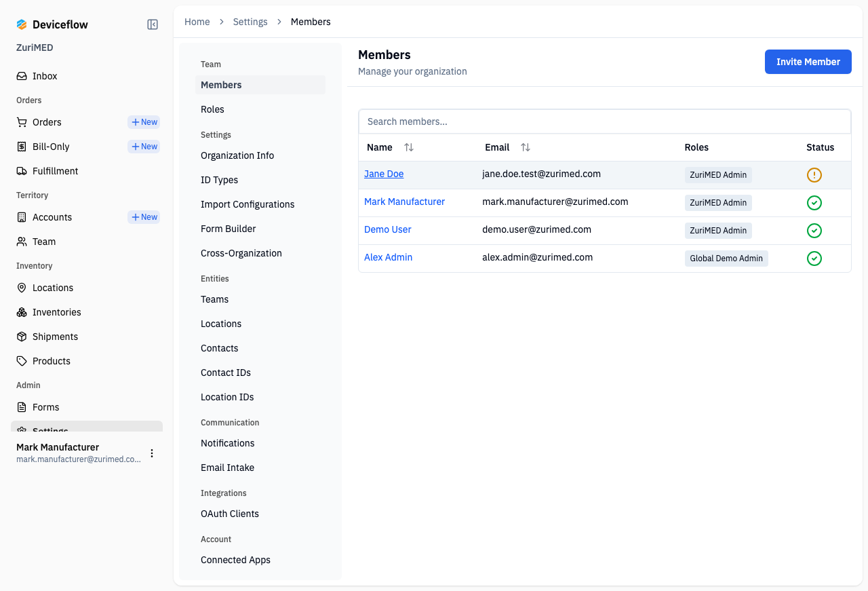Click the Shipments package icon
This screenshot has width=868, height=591.
[x=22, y=337]
